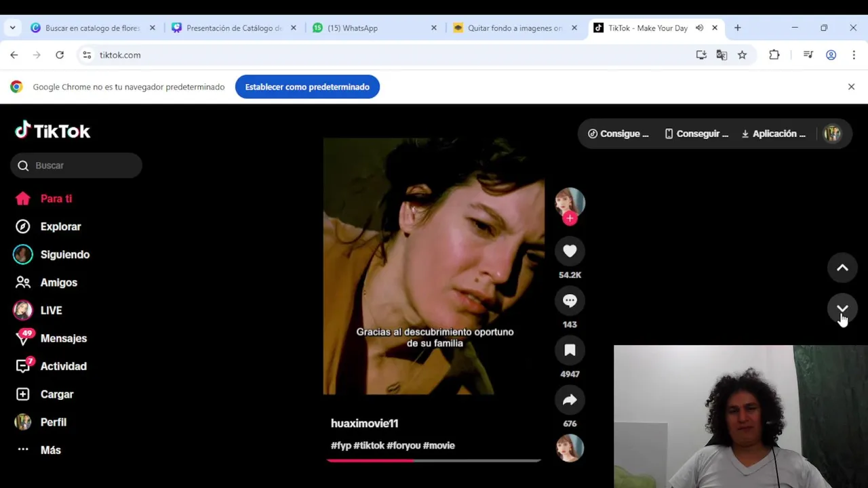Switch to the (15) WhatsApp tab
Image resolution: width=868 pixels, height=488 pixels.
coord(352,28)
